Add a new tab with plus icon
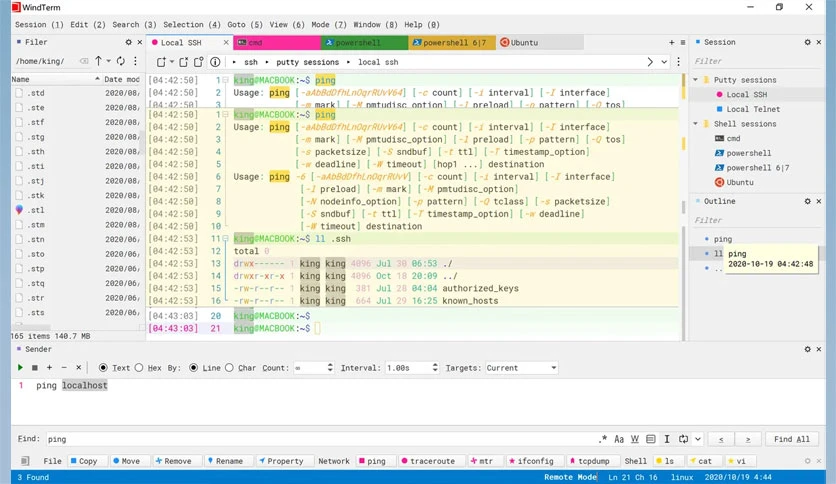Image resolution: width=836 pixels, height=484 pixels. [x=671, y=42]
